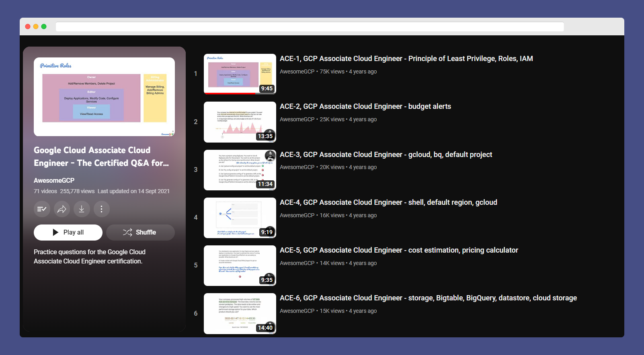Share the playlist using the arrow icon
The width and height of the screenshot is (644, 355).
coord(62,209)
